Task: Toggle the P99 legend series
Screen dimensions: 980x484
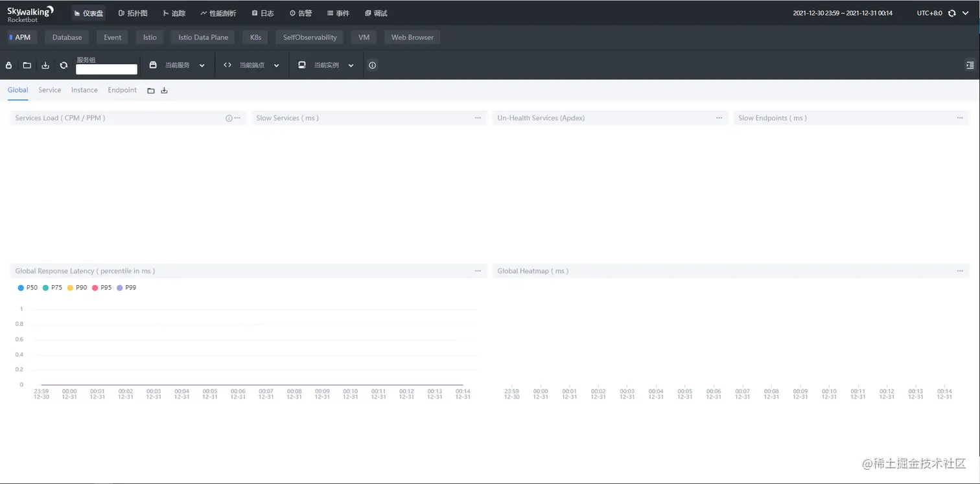Action: pyautogui.click(x=126, y=288)
